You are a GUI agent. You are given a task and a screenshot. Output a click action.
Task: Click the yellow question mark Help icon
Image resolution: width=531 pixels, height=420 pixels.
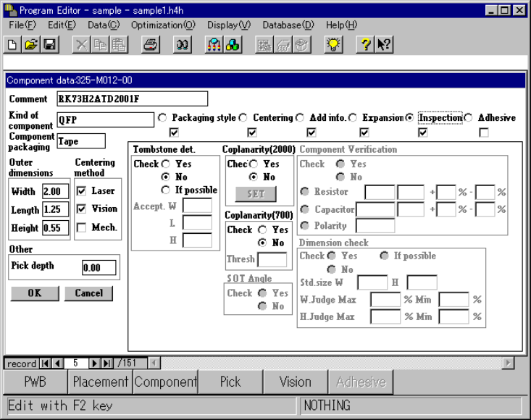(x=367, y=45)
